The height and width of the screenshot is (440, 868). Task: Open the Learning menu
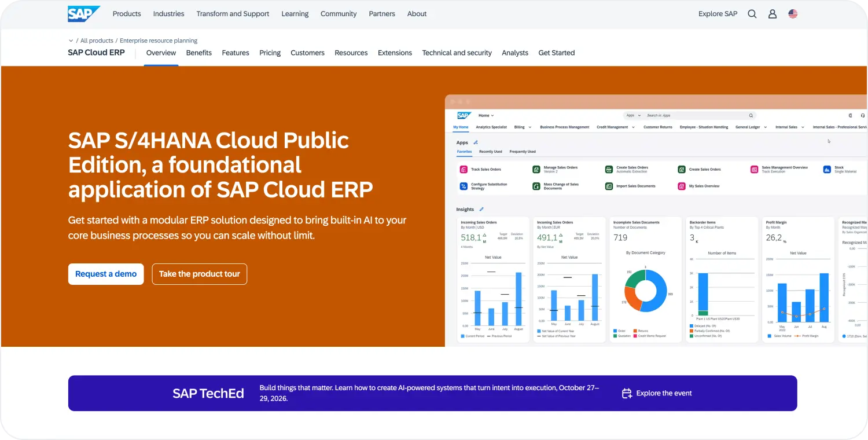(x=295, y=14)
